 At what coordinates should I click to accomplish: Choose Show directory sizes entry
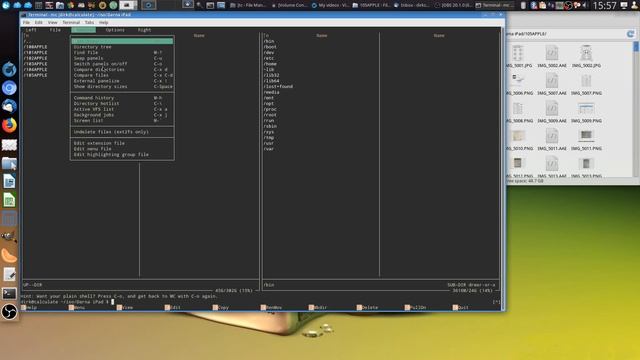[122, 87]
